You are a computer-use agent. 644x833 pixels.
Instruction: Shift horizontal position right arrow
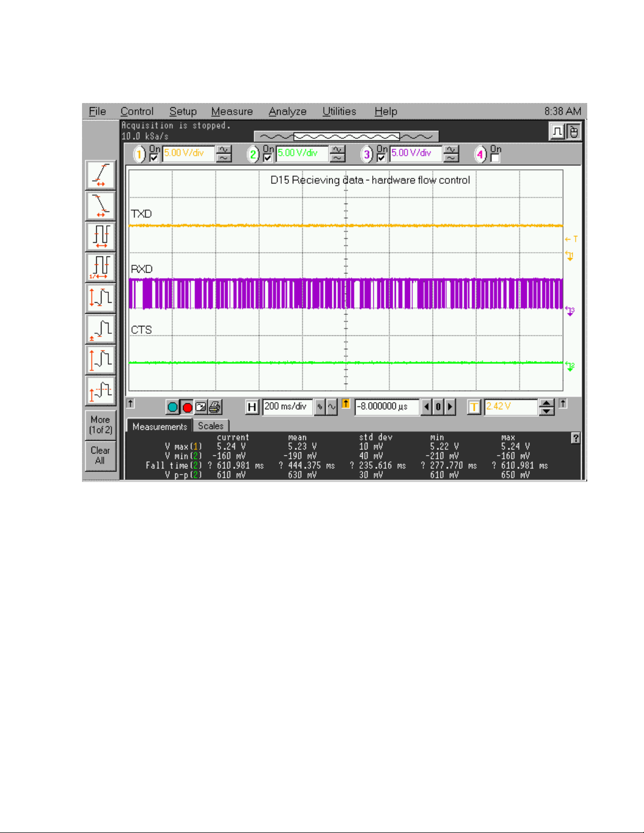pos(449,407)
